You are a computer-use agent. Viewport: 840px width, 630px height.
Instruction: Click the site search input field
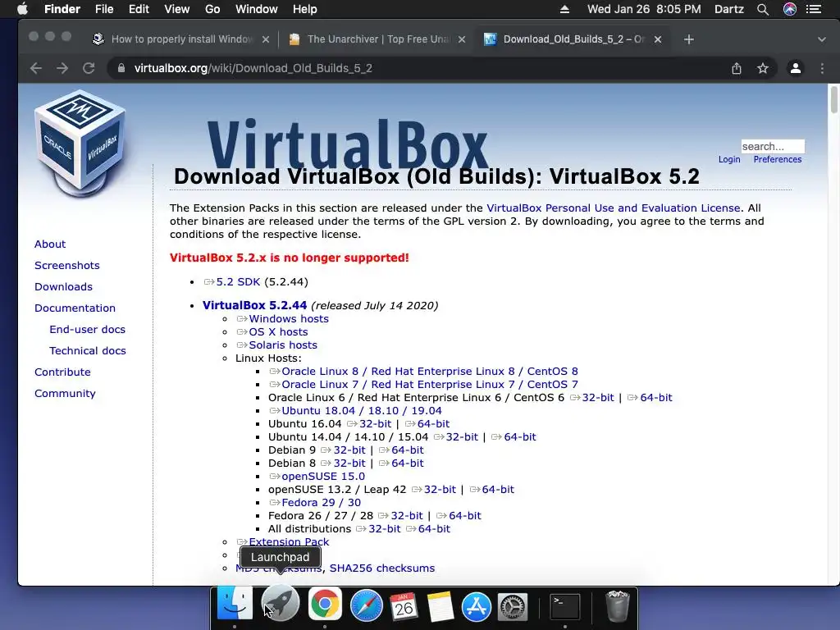[773, 146]
